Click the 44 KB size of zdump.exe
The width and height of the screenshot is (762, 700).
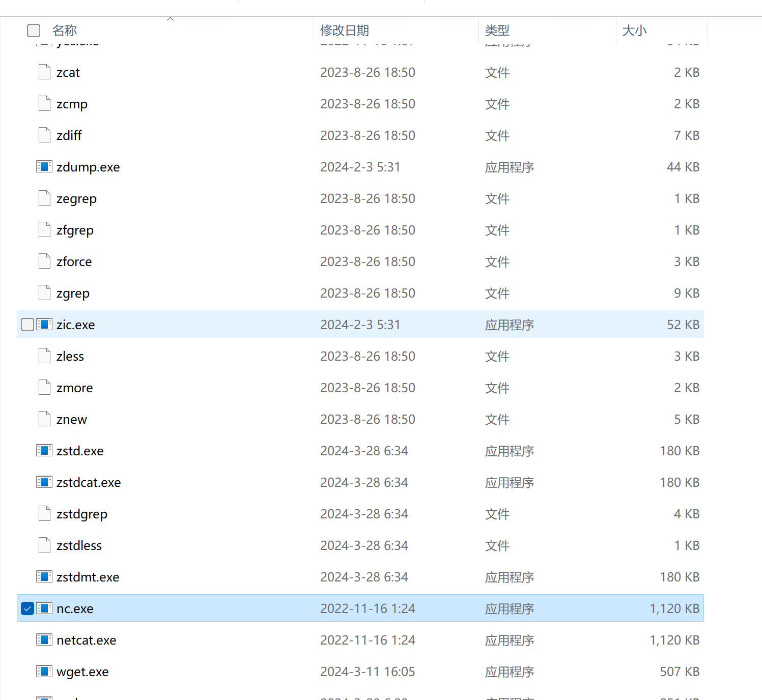(683, 167)
